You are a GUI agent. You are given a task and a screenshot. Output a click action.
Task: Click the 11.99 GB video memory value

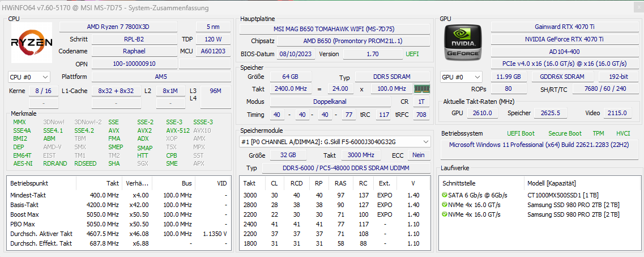click(x=509, y=77)
